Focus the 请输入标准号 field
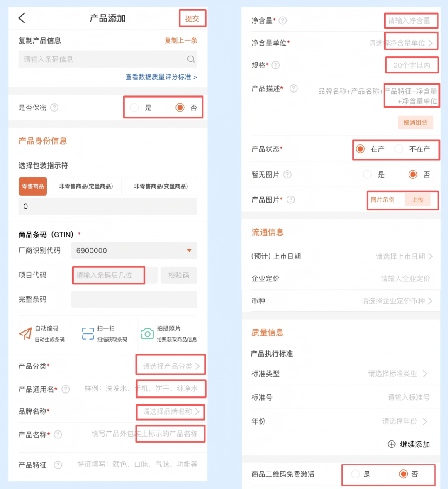Screen dimensions: 448x489 point(409,397)
